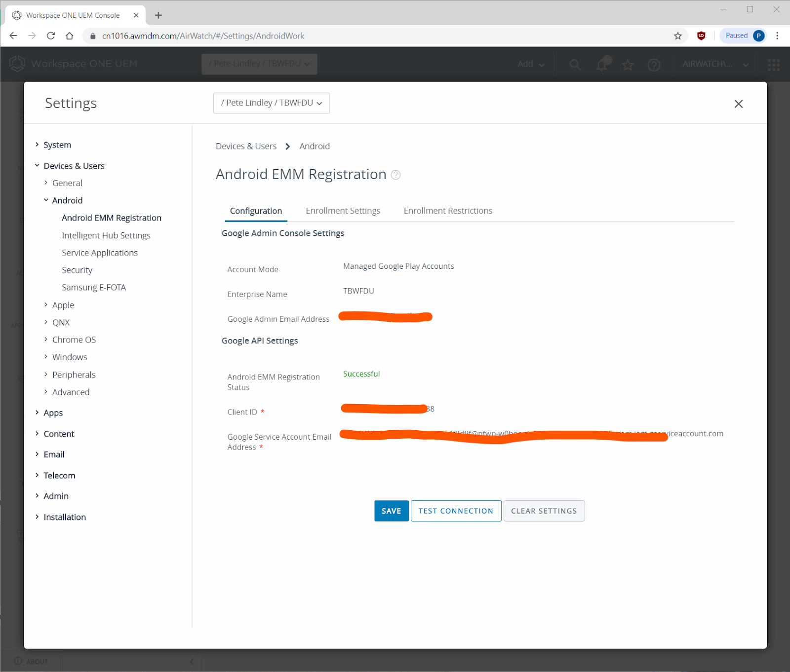790x672 pixels.
Task: Open the Pete Lindley / TBWFDU dropdown in Settings
Action: 272,103
